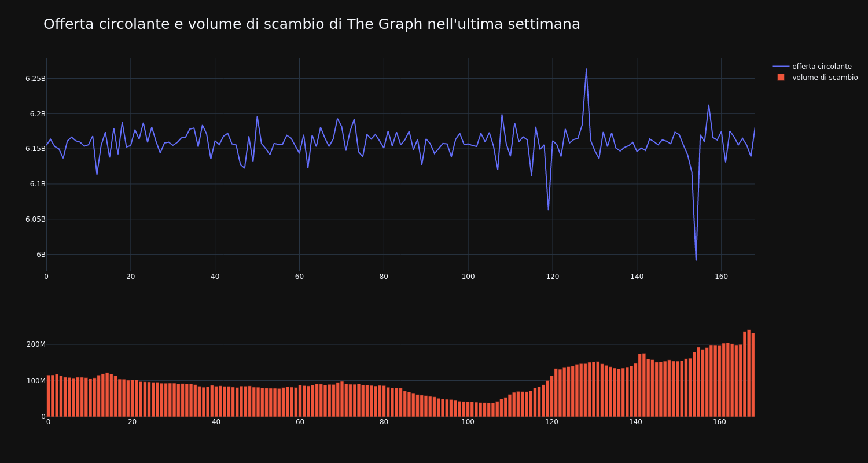
Task: Click x-axis label 60 under the volume bar chart
Action: pos(300,422)
